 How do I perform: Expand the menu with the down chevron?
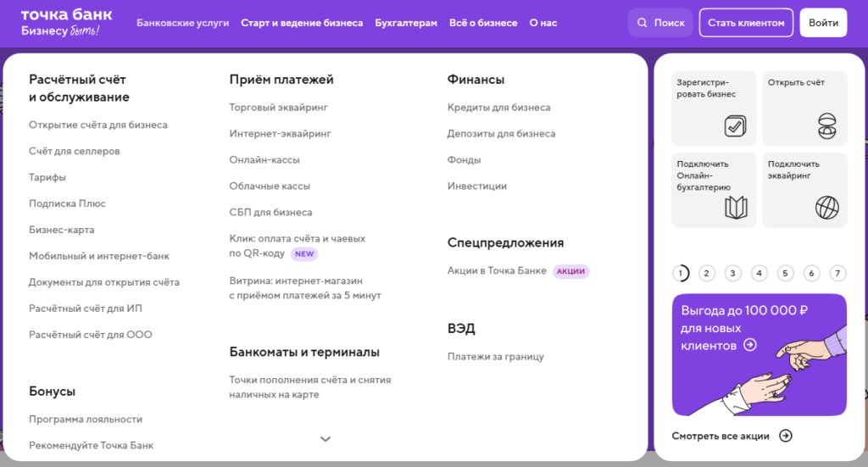click(x=325, y=439)
